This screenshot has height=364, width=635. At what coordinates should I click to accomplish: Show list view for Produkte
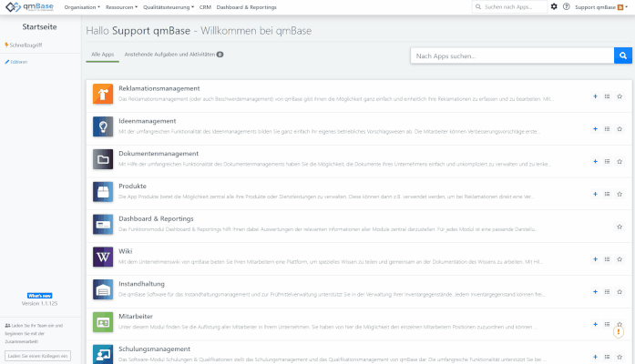607,194
